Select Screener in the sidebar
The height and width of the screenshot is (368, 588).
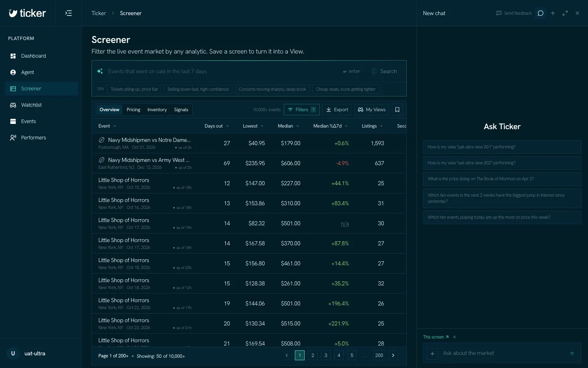click(41, 89)
